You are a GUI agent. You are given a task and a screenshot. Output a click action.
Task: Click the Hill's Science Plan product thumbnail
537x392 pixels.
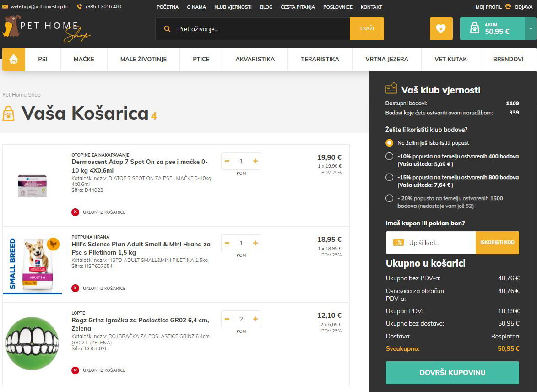click(x=32, y=265)
